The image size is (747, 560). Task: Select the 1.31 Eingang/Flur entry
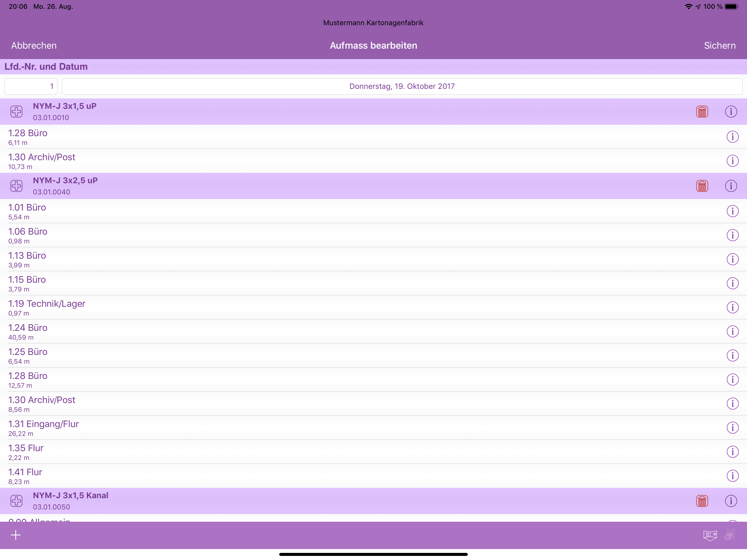(x=373, y=428)
